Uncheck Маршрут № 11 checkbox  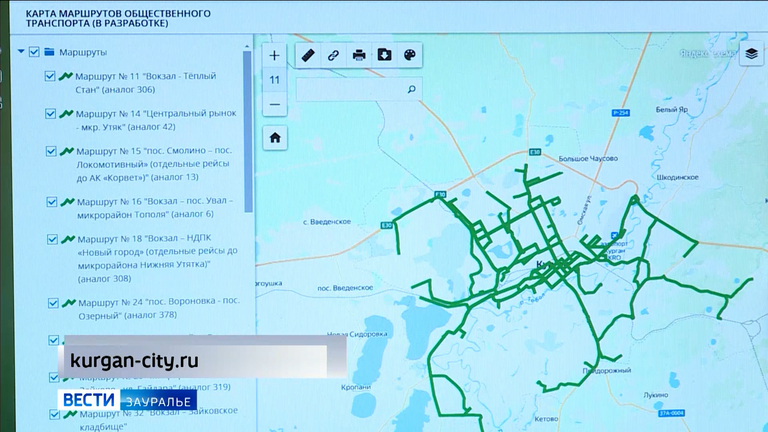click(51, 76)
